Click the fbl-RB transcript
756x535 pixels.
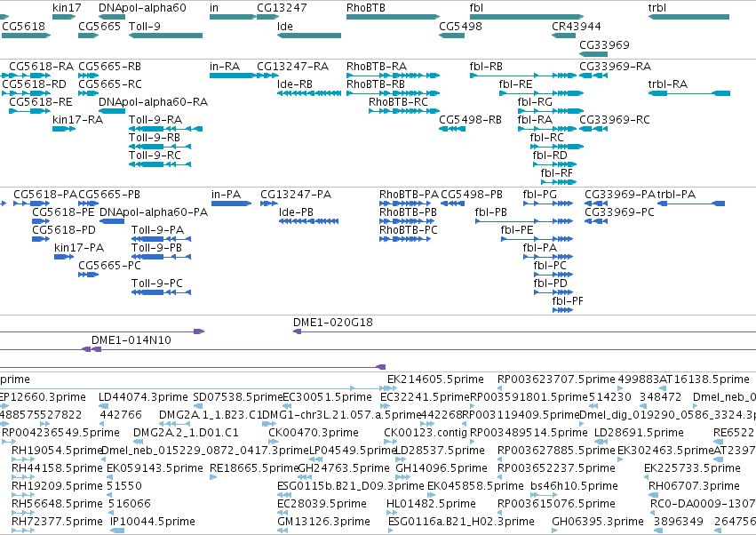coord(523,76)
